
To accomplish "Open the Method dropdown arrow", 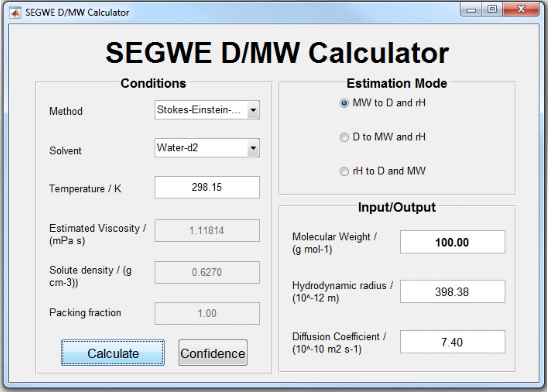I will 253,110.
